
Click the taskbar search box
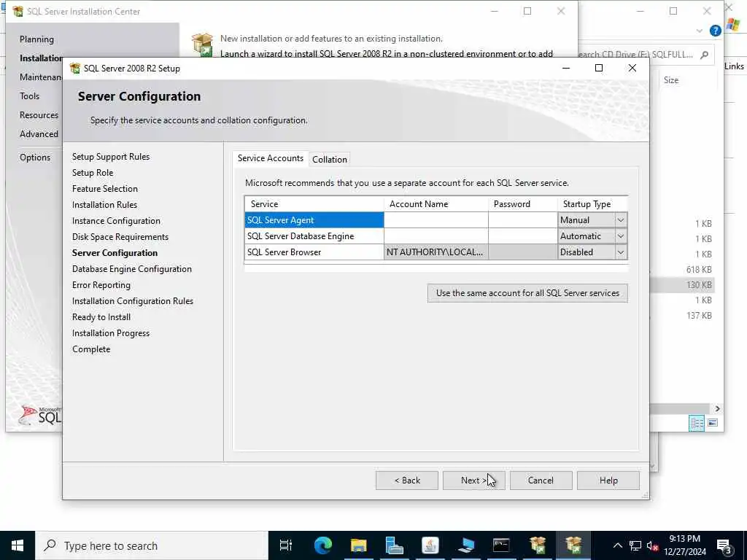click(x=152, y=545)
